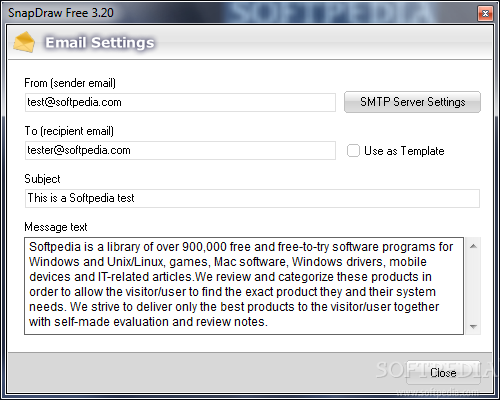Click inside the Message text area

point(244,286)
